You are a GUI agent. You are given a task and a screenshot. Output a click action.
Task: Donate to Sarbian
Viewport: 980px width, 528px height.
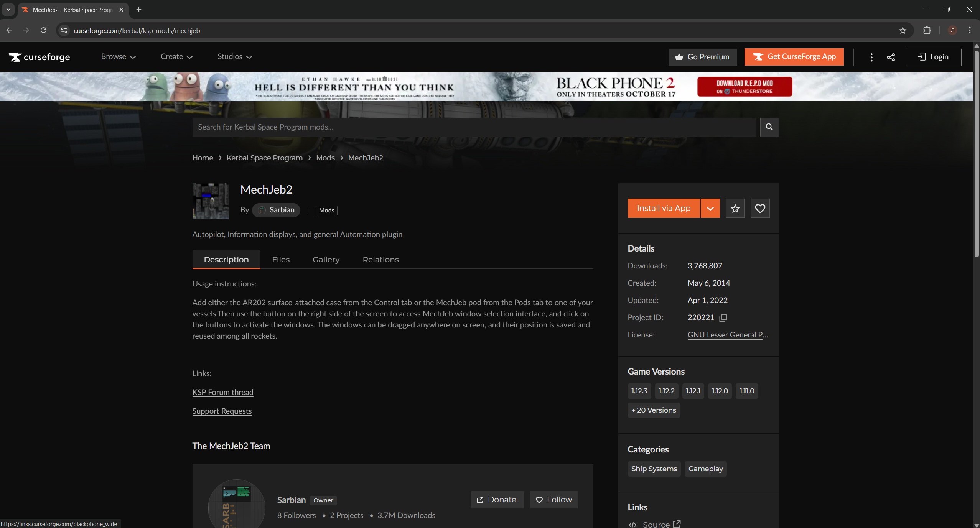pyautogui.click(x=497, y=500)
